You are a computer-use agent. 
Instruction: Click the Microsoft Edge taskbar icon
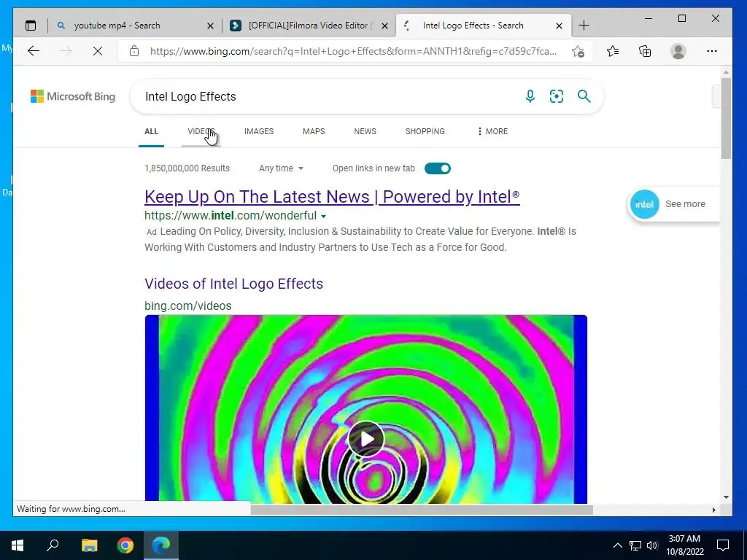coord(161,545)
